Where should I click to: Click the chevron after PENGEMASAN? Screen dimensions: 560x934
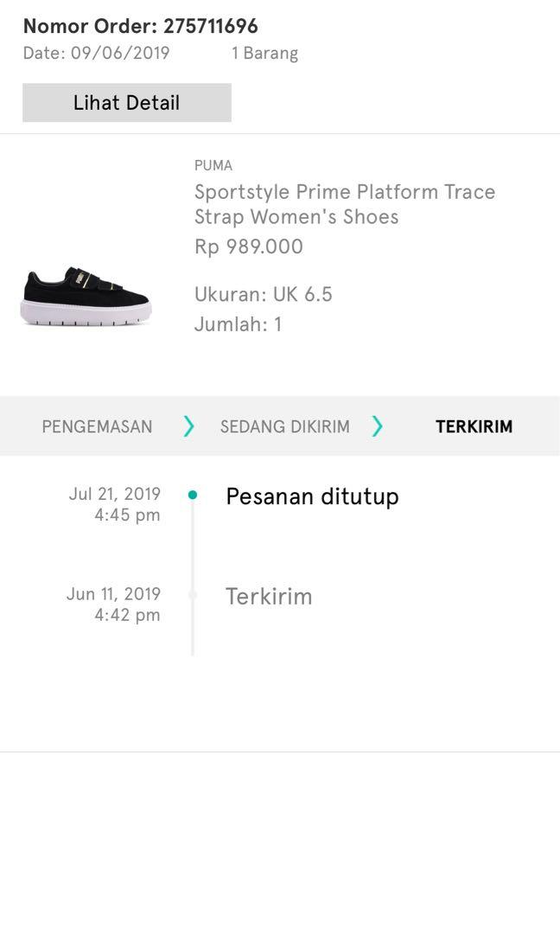click(x=188, y=425)
